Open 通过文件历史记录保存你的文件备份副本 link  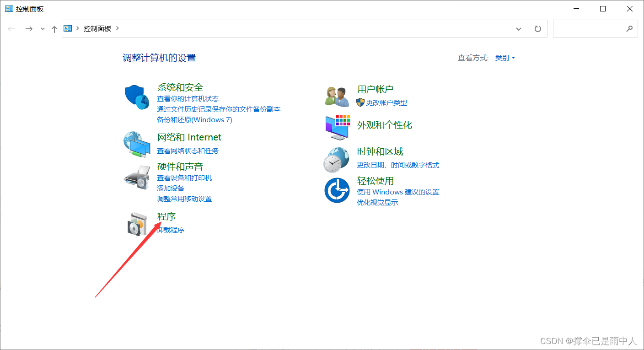tap(219, 109)
